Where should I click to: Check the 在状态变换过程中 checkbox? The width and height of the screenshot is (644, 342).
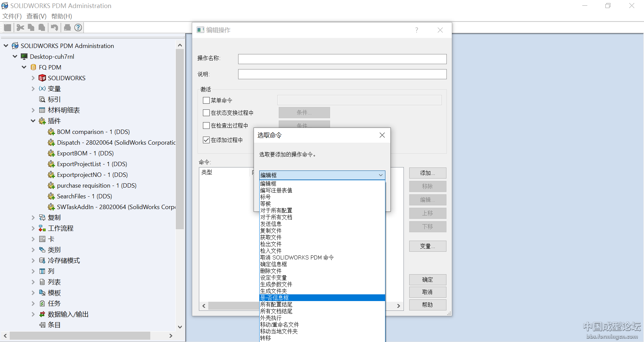[206, 113]
